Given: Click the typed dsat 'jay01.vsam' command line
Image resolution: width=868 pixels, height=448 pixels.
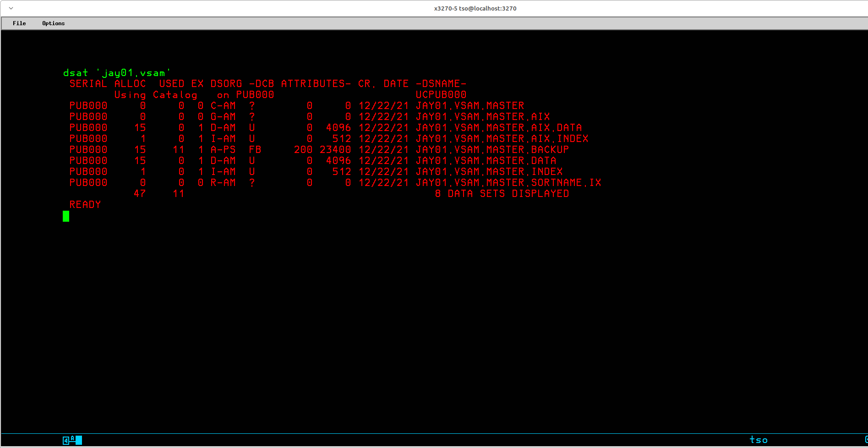Looking at the screenshot, I should pyautogui.click(x=117, y=73).
